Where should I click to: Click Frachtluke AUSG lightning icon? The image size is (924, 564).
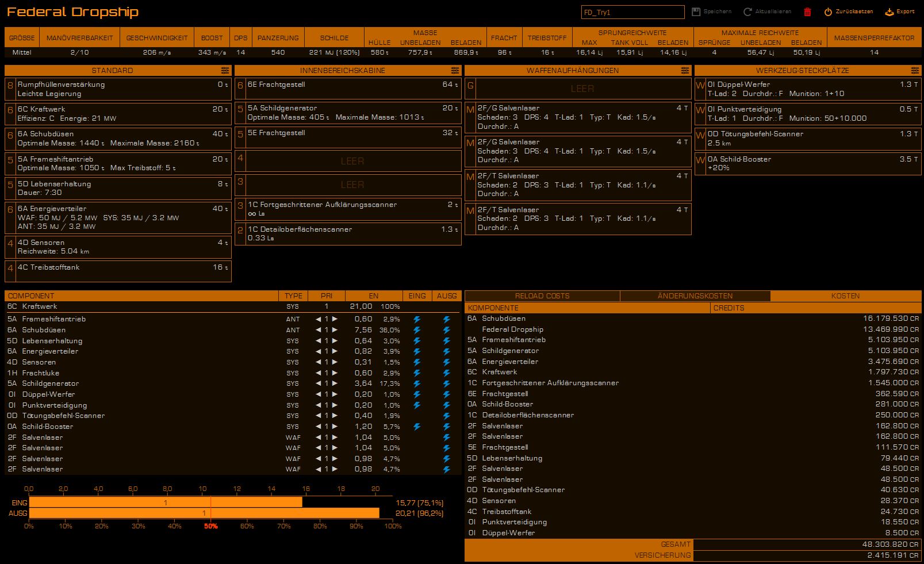pos(446,373)
